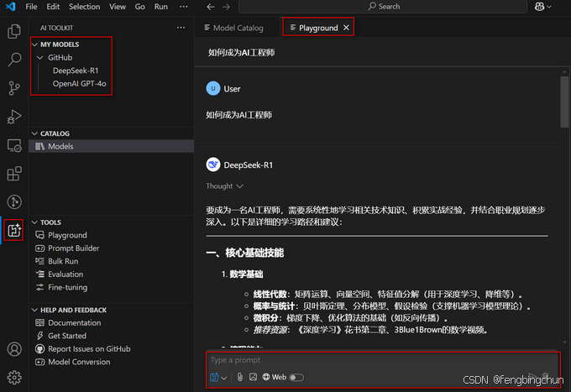
Task: Close the Playground tab
Action: click(346, 28)
